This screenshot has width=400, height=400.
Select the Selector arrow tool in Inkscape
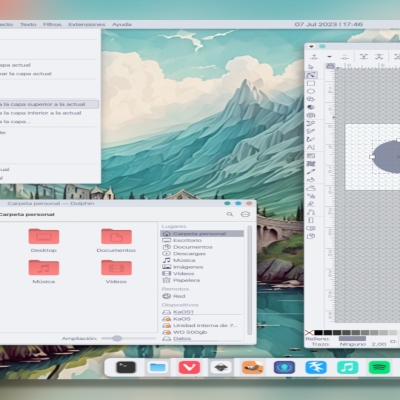[311, 67]
